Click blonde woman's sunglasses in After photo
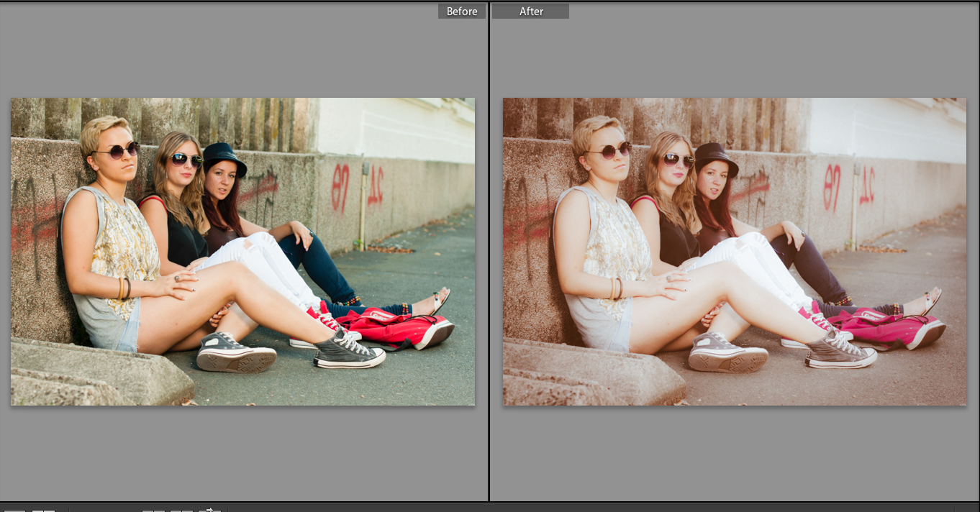The height and width of the screenshot is (512, 980). point(608,151)
